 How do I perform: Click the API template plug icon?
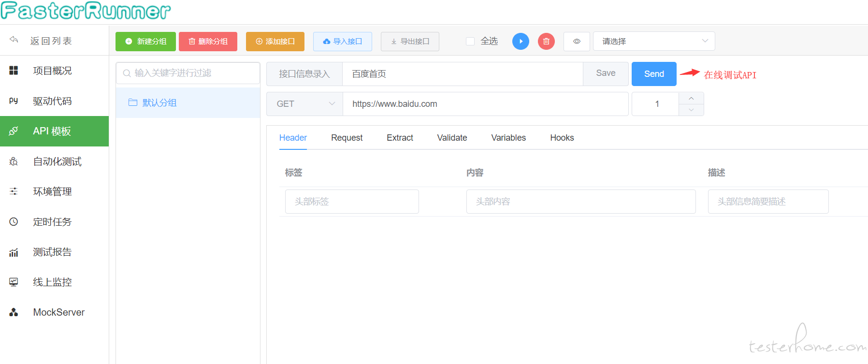14,131
